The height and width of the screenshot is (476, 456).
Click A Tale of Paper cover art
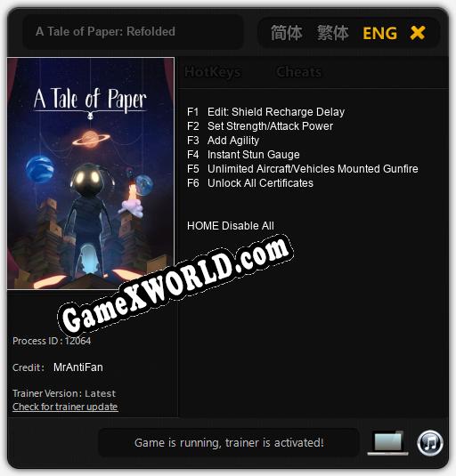tap(91, 173)
